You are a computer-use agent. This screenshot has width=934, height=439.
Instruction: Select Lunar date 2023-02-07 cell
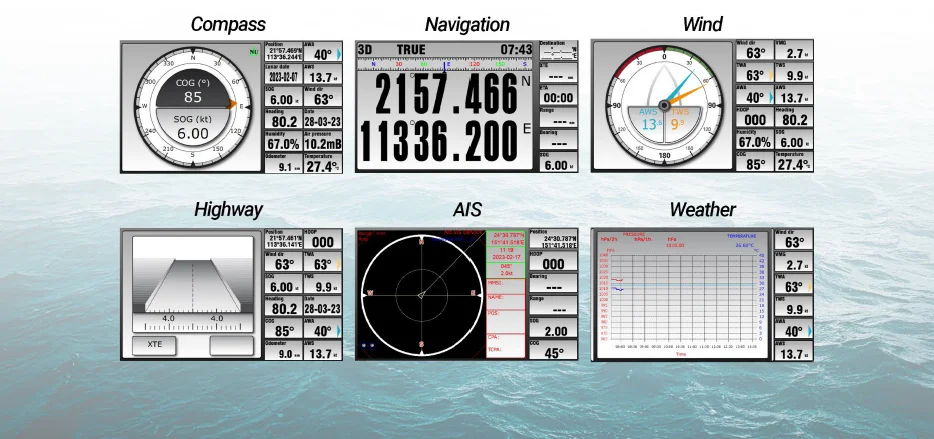click(283, 74)
